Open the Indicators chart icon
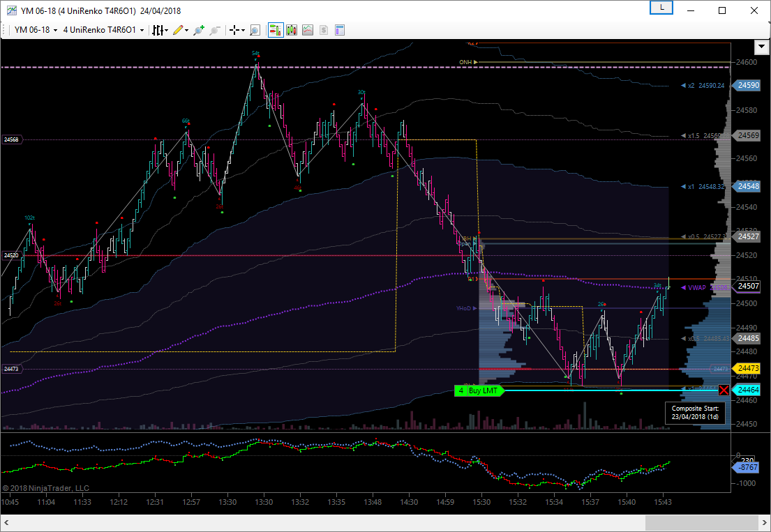This screenshot has width=771, height=532. point(307,30)
